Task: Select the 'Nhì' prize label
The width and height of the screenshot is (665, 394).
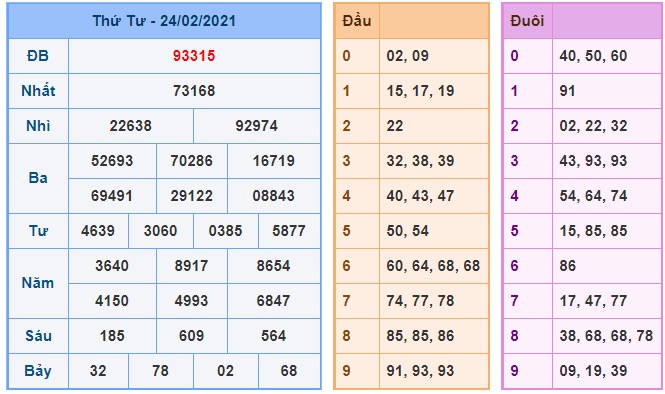Action: click(x=38, y=126)
